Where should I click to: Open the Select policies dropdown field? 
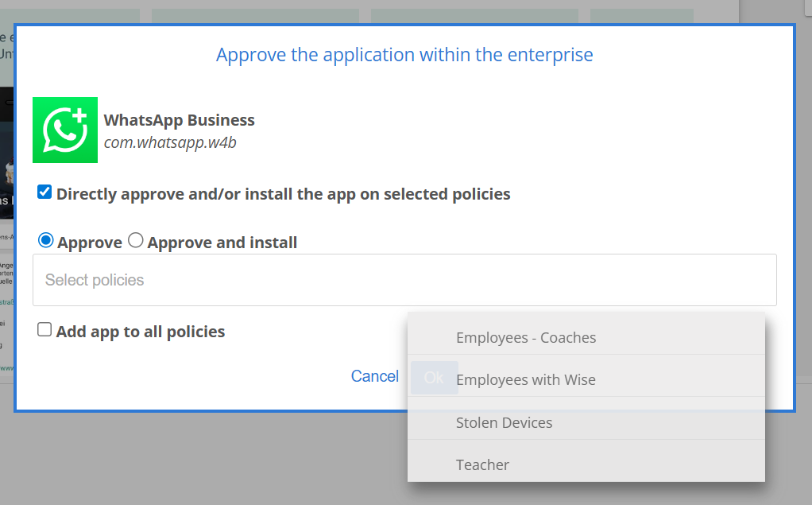404,280
